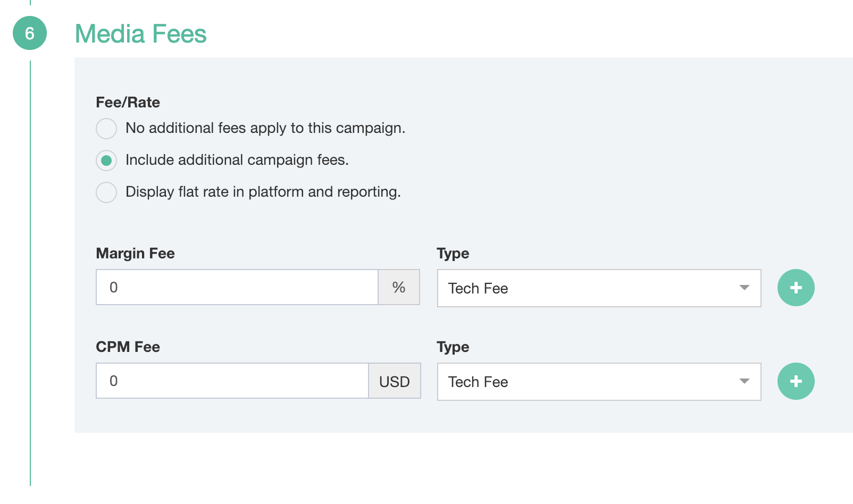Screen dimensions: 853x504
Task: Focus the CPM Fee amount input field
Action: tap(232, 381)
